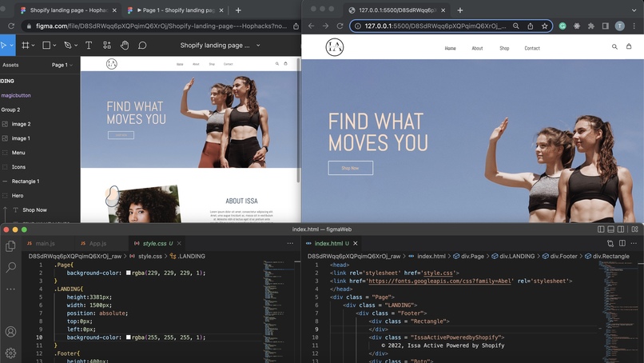The image size is (644, 363).
Task: Click the IA logo on localhost preview page
Action: click(335, 47)
